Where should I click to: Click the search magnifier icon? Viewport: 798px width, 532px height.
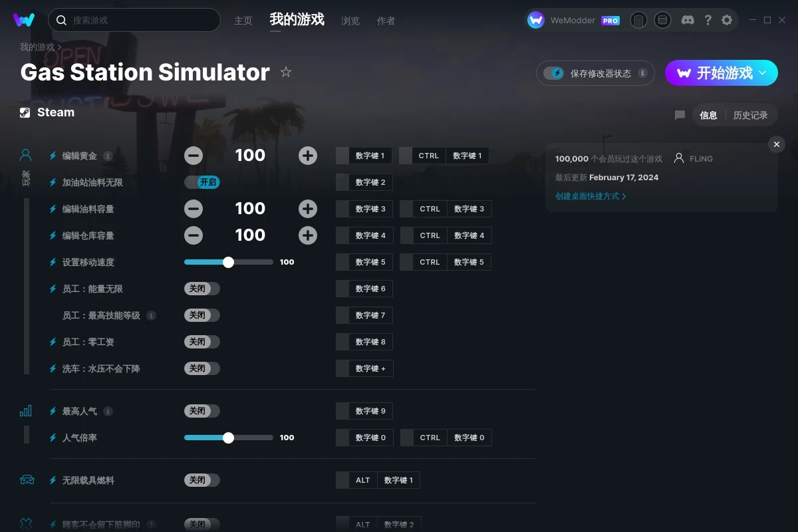[61, 21]
